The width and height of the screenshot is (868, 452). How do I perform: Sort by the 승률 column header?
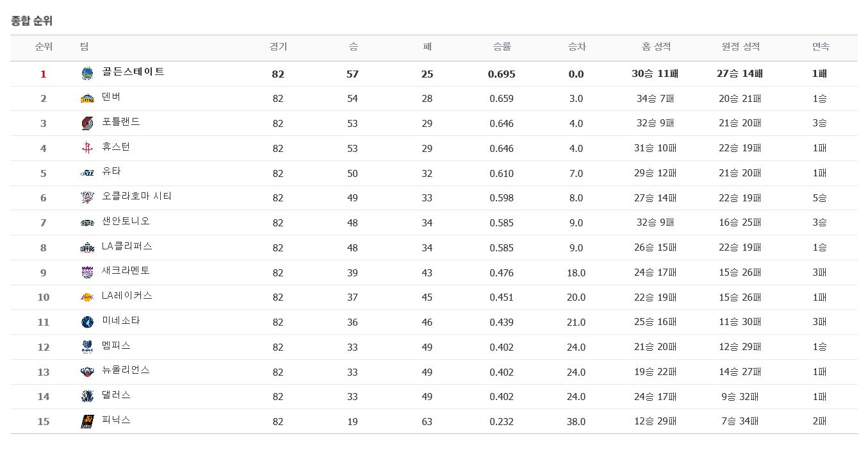point(502,47)
